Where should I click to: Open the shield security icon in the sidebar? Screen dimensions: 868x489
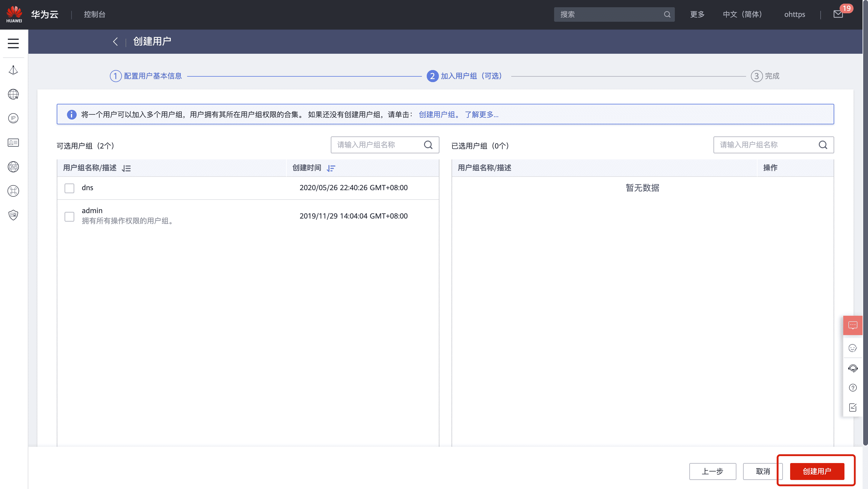[x=13, y=215]
